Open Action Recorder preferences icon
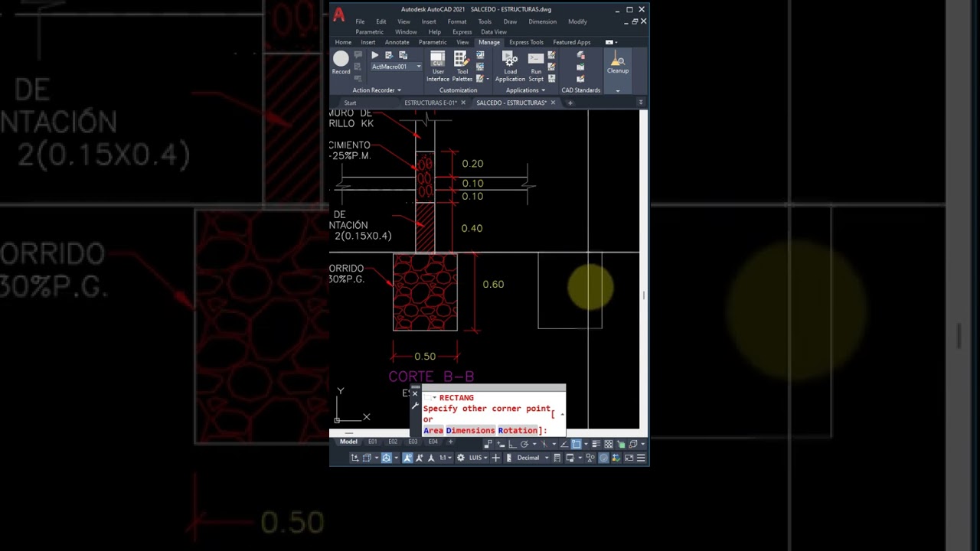This screenshot has height=551, width=980. 389,55
